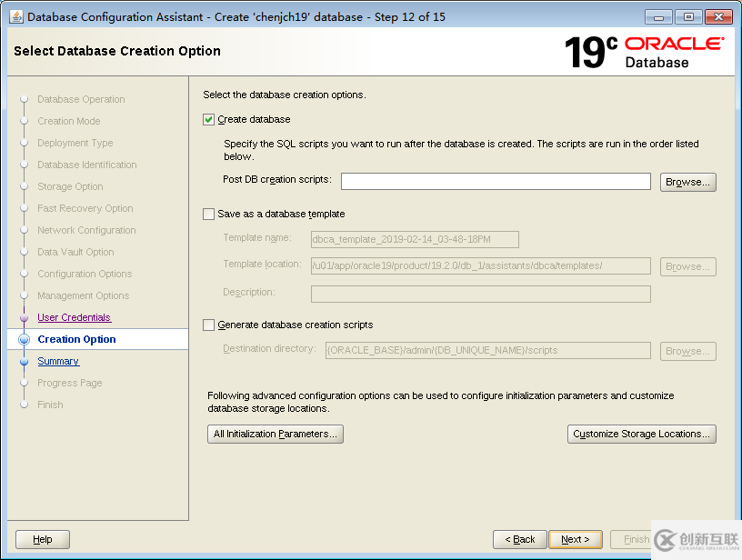742x560 pixels.
Task: Select Data Vault Option step
Action: click(75, 252)
